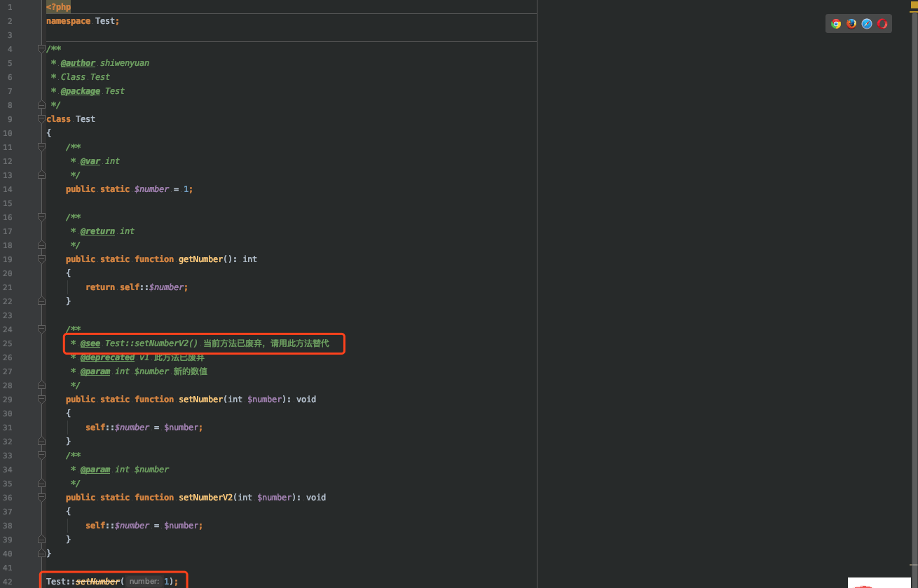Click line number 25 in the gutter
Screen dimensions: 918x588
[8, 343]
